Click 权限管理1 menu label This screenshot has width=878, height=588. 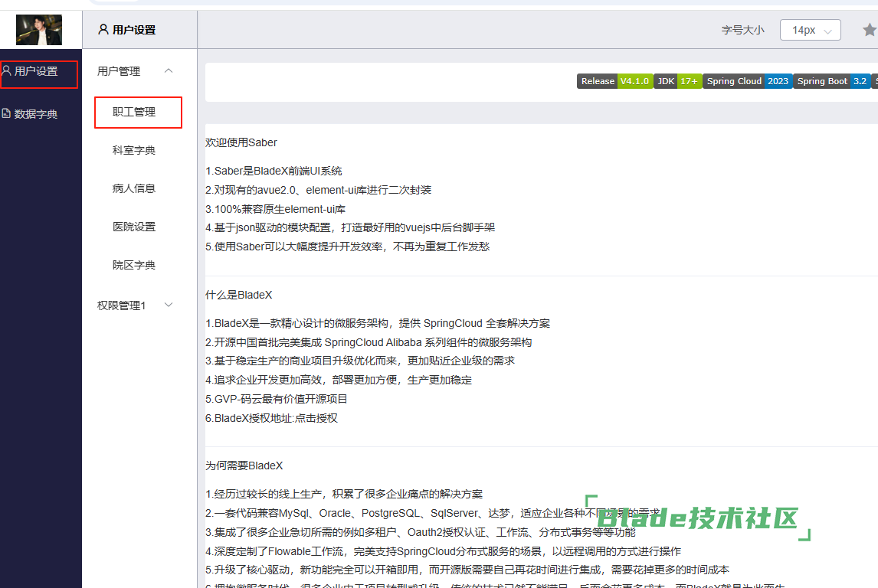click(x=122, y=305)
